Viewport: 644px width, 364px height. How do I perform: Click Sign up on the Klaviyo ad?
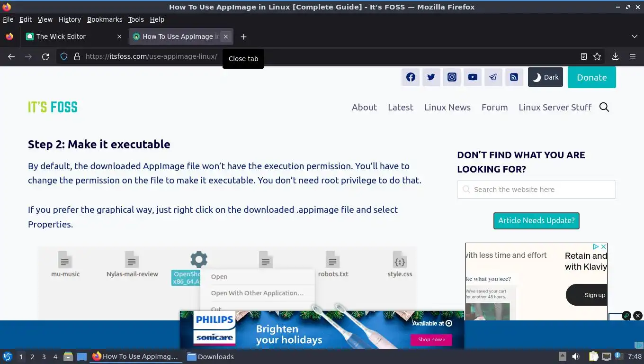pos(587,295)
